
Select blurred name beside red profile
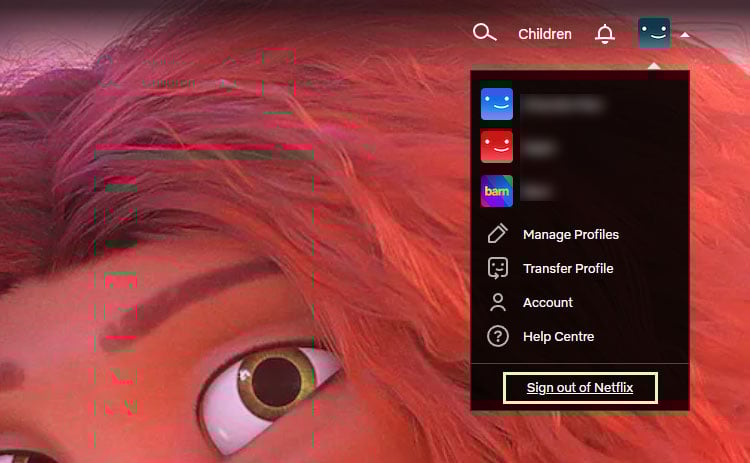click(x=539, y=148)
